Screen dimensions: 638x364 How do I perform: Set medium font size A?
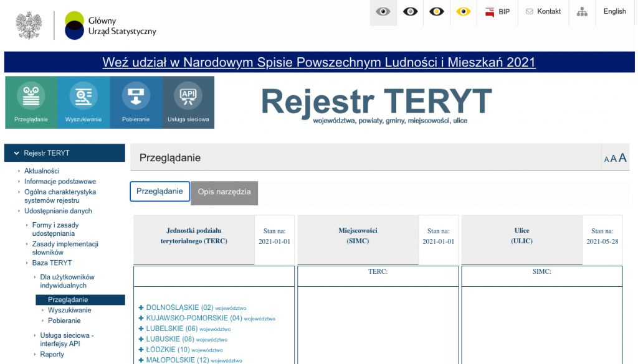pos(613,159)
